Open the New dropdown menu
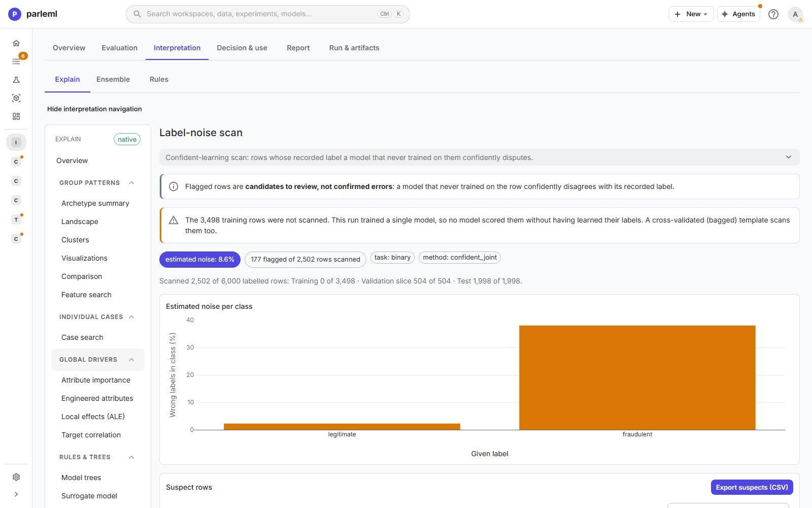Viewport: 812px width, 508px height. (x=691, y=14)
